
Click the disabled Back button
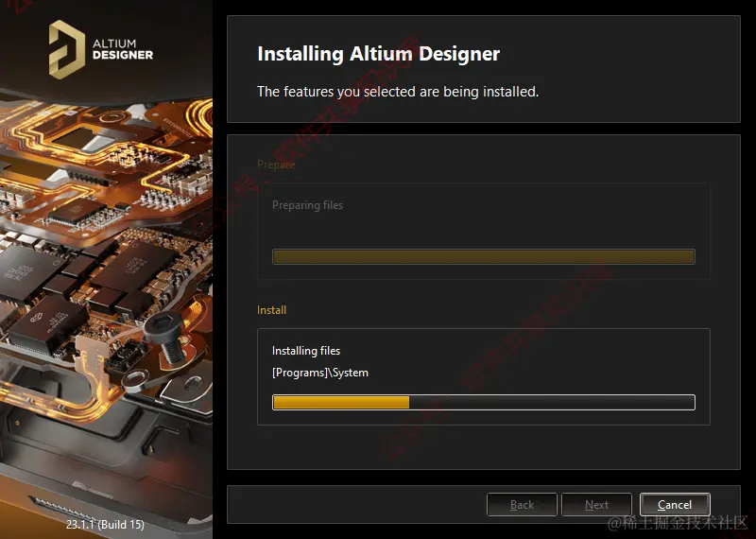522,504
